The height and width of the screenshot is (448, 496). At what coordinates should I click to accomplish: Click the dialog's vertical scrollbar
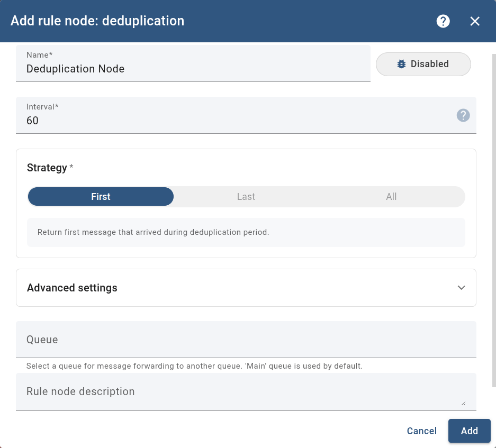(x=494, y=212)
